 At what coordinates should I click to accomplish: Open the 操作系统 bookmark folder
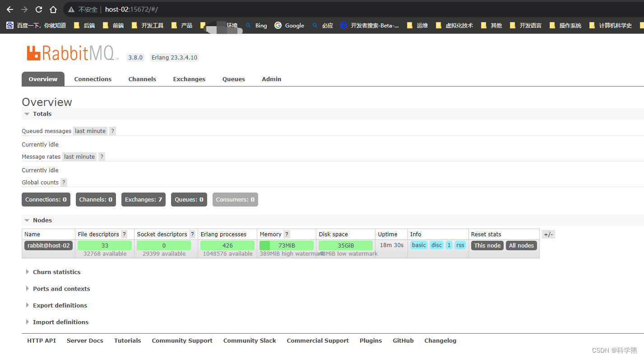pos(565,26)
